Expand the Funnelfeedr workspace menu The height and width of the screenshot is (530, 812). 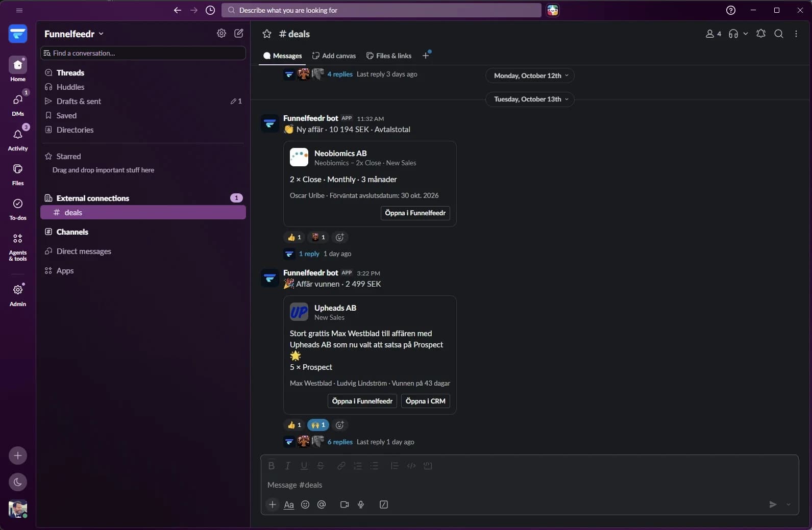tap(74, 34)
